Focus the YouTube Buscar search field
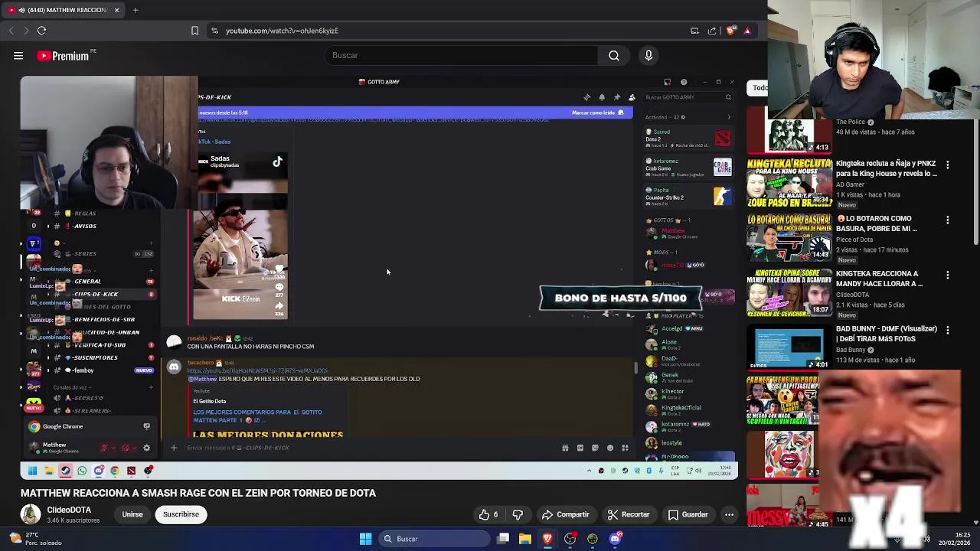980x551 pixels. coord(459,55)
